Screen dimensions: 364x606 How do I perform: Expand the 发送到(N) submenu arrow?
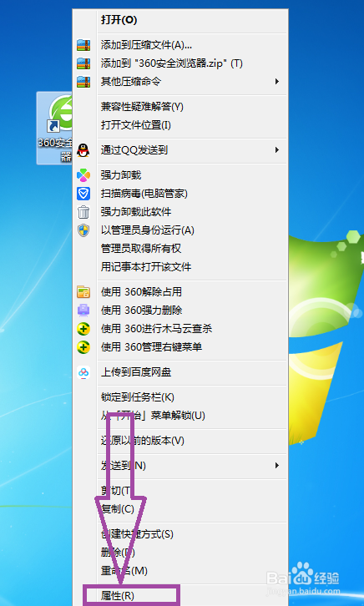276,465
